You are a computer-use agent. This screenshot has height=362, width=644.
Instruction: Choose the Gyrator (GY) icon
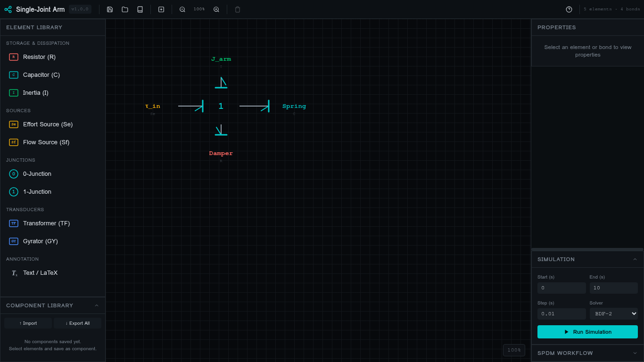pyautogui.click(x=14, y=241)
